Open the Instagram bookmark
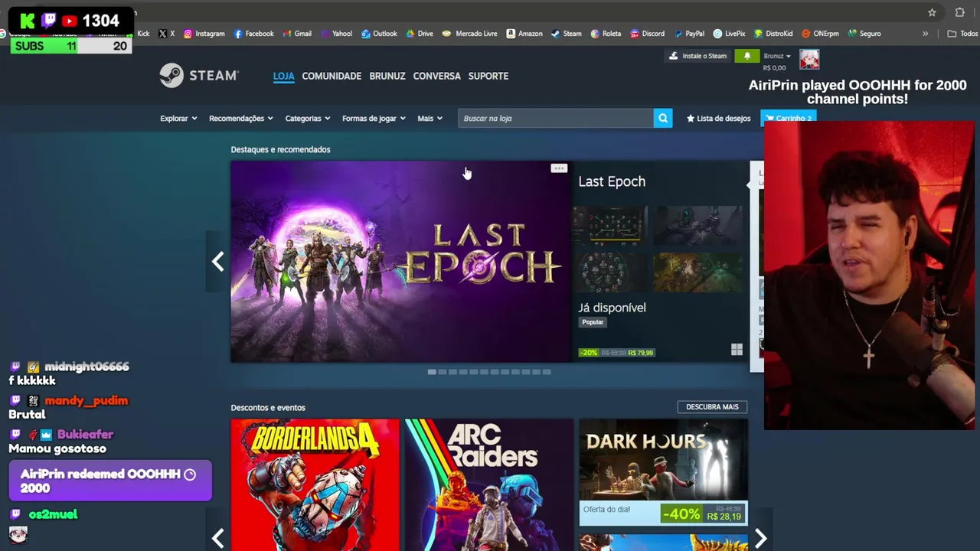Image resolution: width=980 pixels, height=551 pixels. (x=204, y=34)
